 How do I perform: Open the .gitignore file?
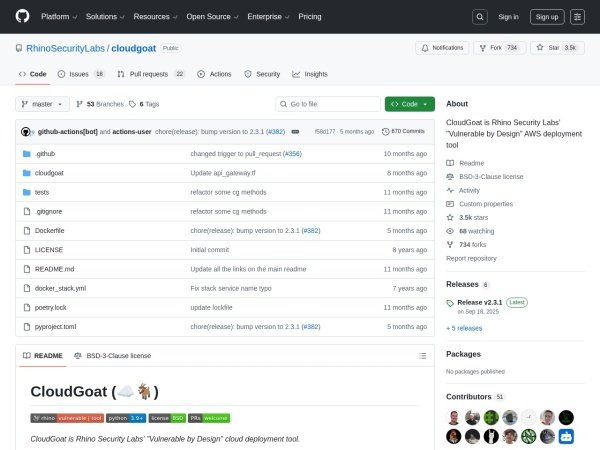tap(48, 211)
